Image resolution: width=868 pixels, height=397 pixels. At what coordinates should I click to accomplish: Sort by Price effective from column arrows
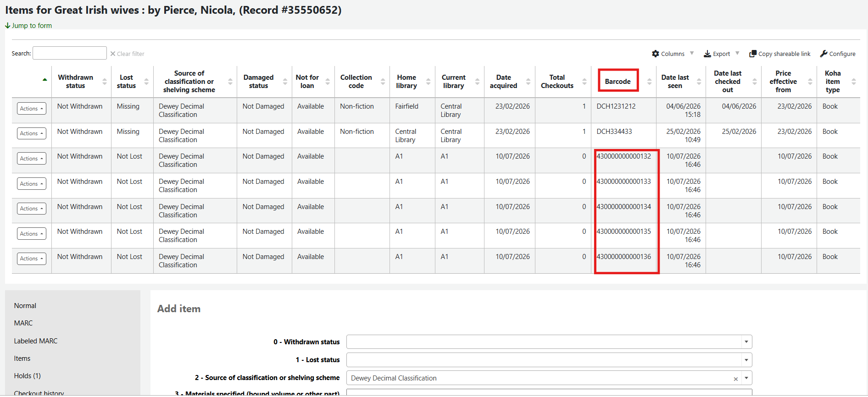point(810,82)
